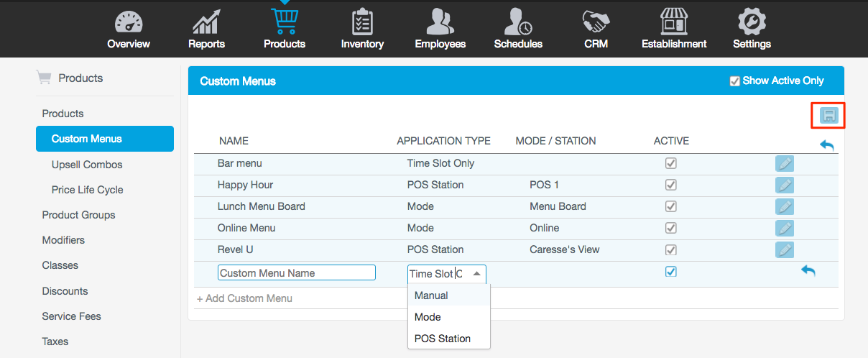Expand the Application Type dropdown
Image resolution: width=868 pixels, height=358 pixels.
pos(476,273)
